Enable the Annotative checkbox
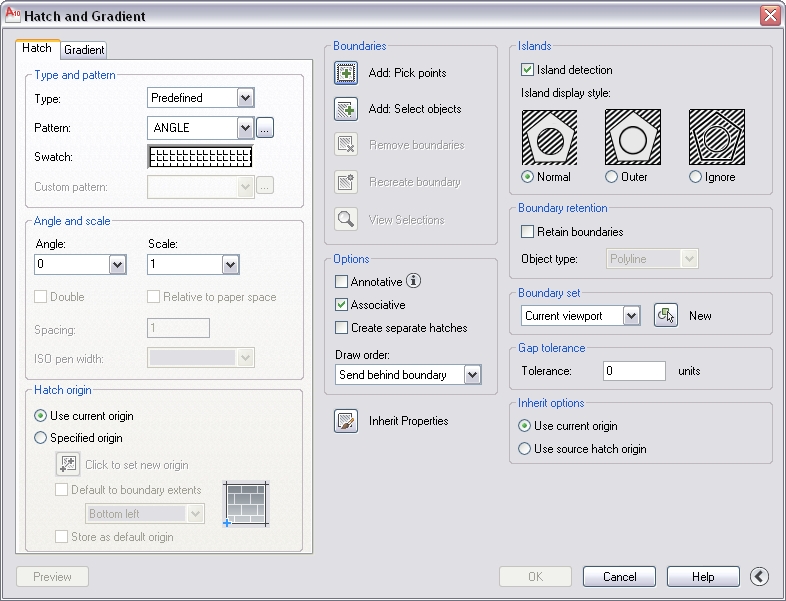 click(x=342, y=282)
